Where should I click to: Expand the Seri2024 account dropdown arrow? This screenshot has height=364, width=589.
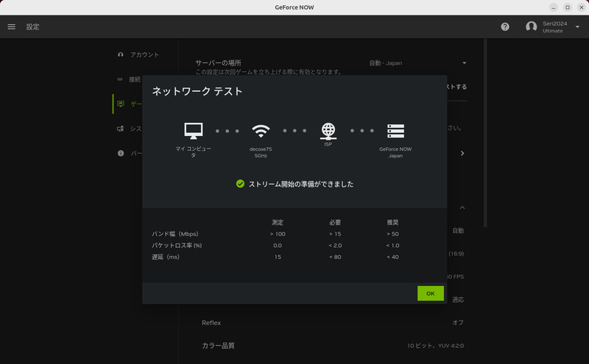(577, 27)
